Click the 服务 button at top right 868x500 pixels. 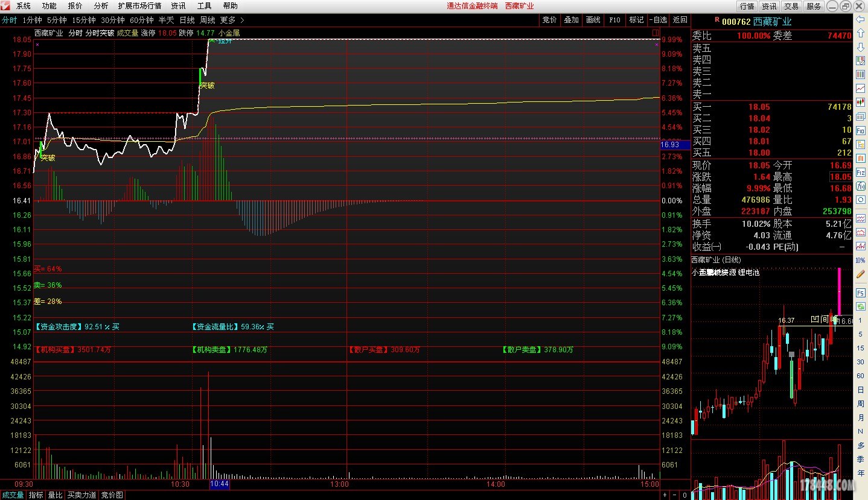pyautogui.click(x=814, y=6)
